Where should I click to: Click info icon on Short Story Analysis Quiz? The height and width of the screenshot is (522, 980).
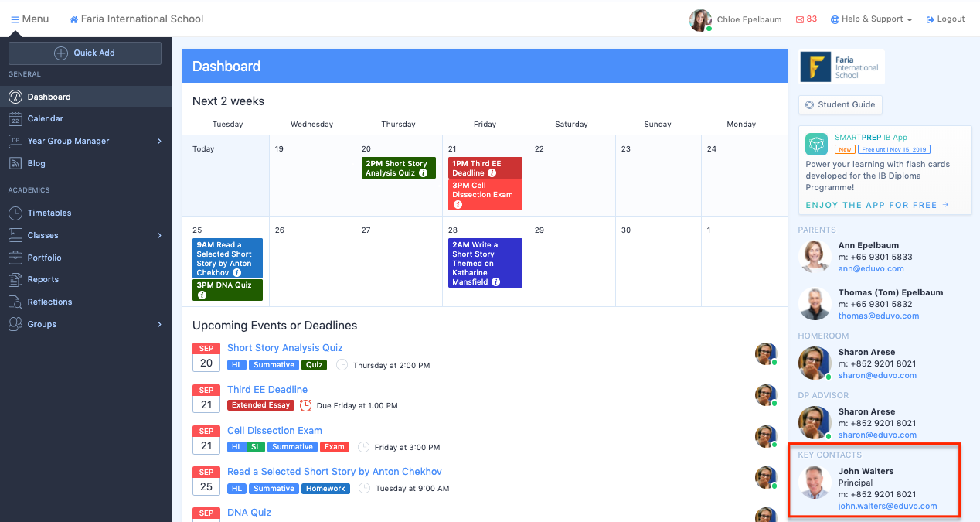(424, 173)
